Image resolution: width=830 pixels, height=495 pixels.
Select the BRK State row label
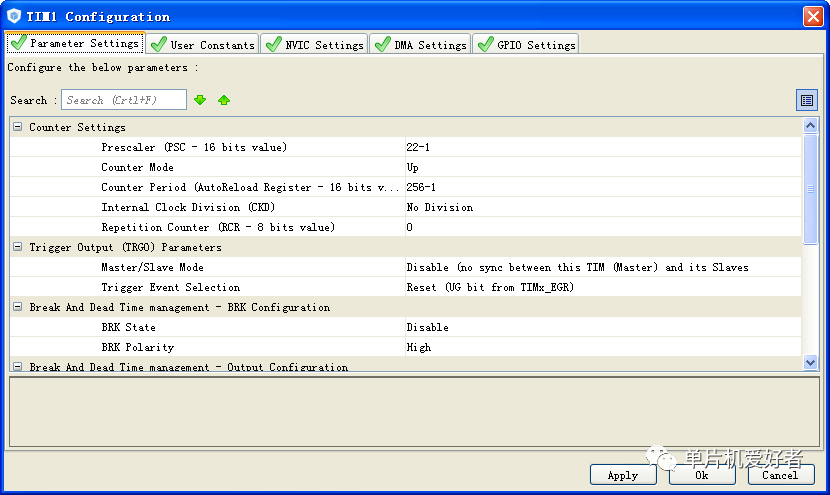coord(128,327)
